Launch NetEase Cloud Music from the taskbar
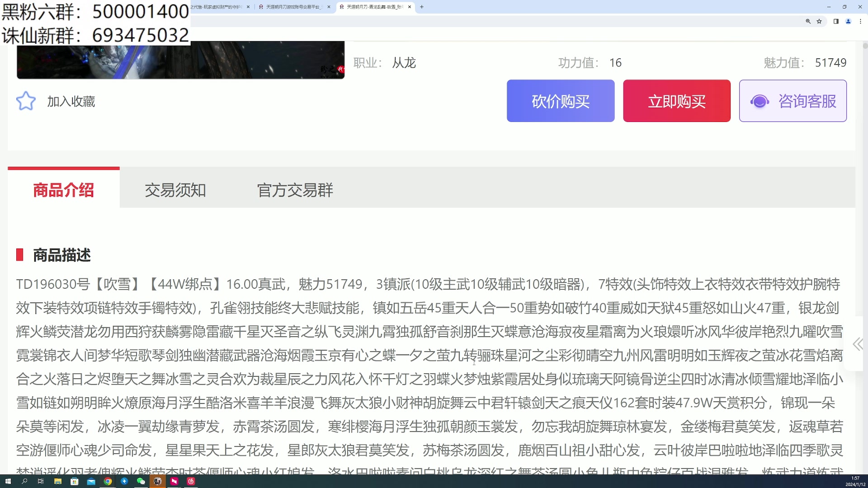868x488 pixels. pos(190,481)
